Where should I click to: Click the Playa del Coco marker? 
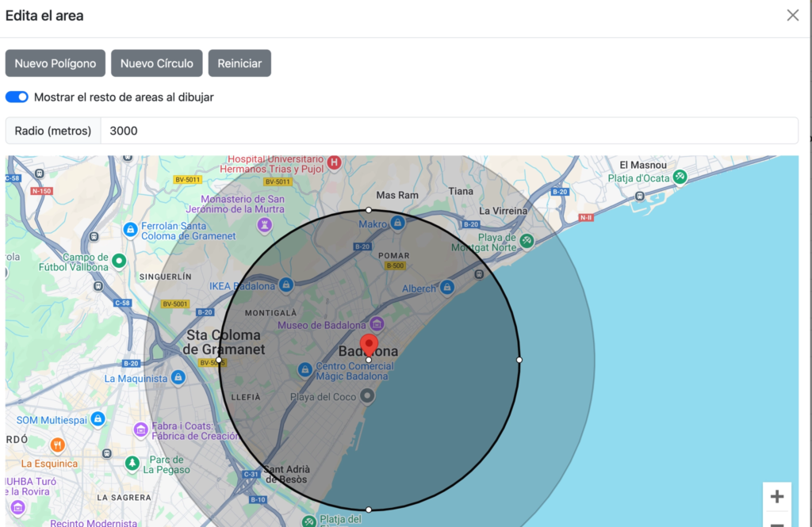[367, 396]
